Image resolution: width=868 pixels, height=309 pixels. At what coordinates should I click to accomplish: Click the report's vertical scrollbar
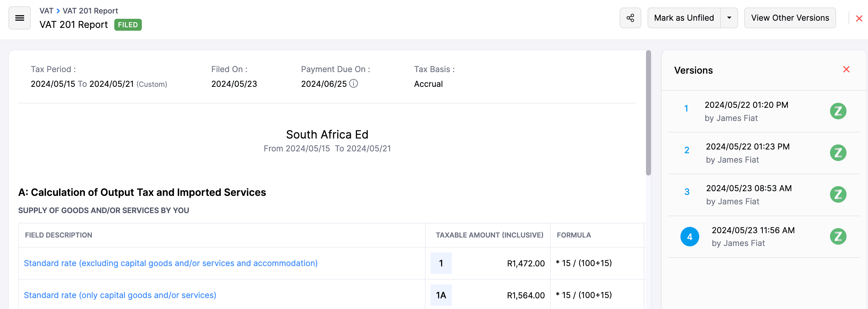[x=648, y=113]
